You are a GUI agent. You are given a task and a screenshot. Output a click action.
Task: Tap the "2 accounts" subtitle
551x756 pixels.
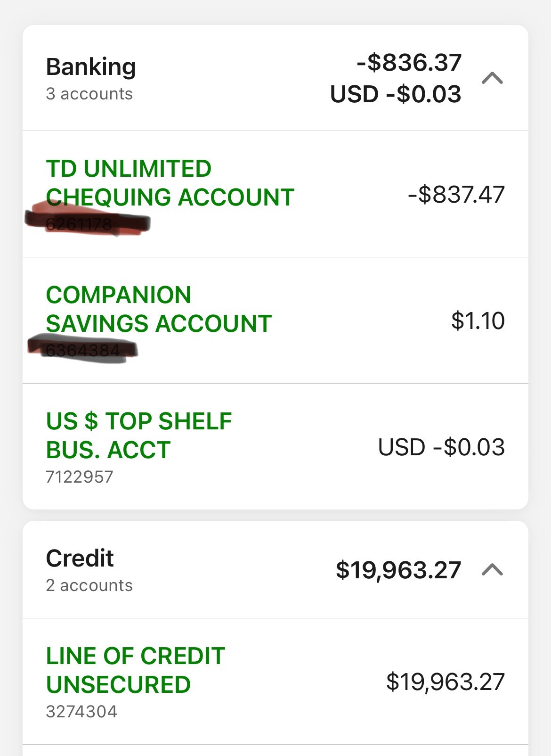click(x=89, y=585)
